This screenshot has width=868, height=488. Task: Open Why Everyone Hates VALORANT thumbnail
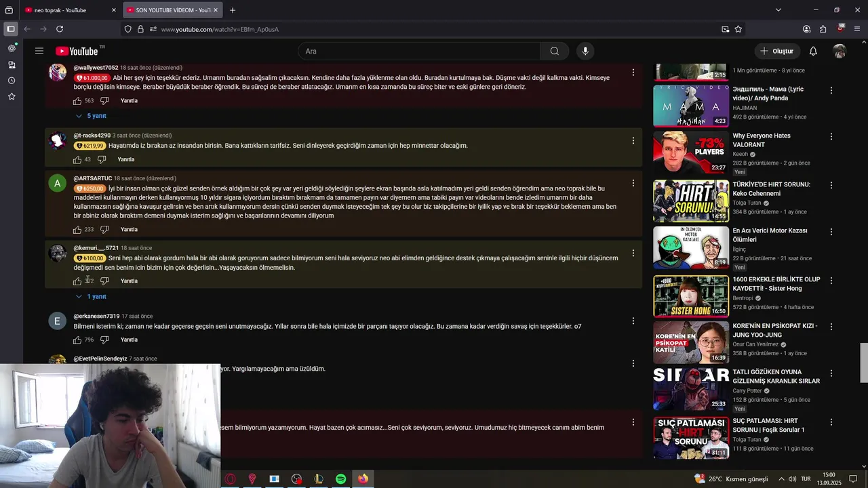coord(691,152)
